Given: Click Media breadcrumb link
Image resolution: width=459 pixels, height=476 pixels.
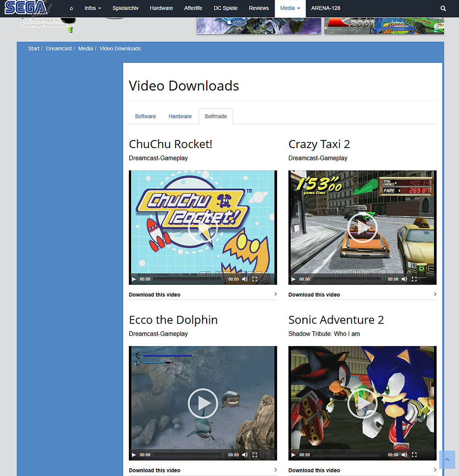Looking at the screenshot, I should 86,49.
